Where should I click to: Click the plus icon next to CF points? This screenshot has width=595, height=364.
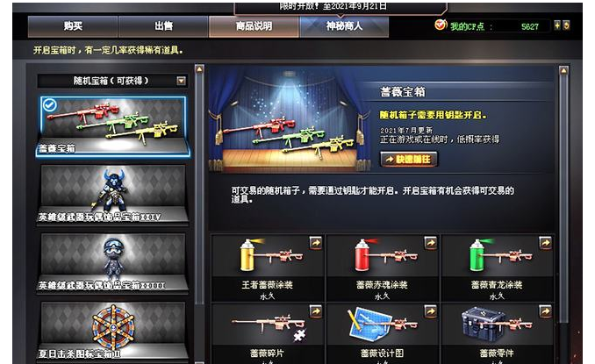click(x=557, y=25)
